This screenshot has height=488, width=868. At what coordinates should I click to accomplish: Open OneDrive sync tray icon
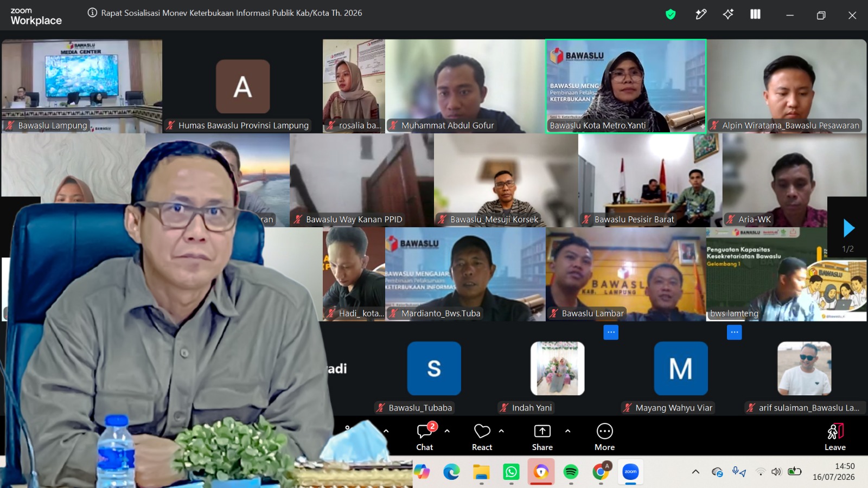(717, 472)
